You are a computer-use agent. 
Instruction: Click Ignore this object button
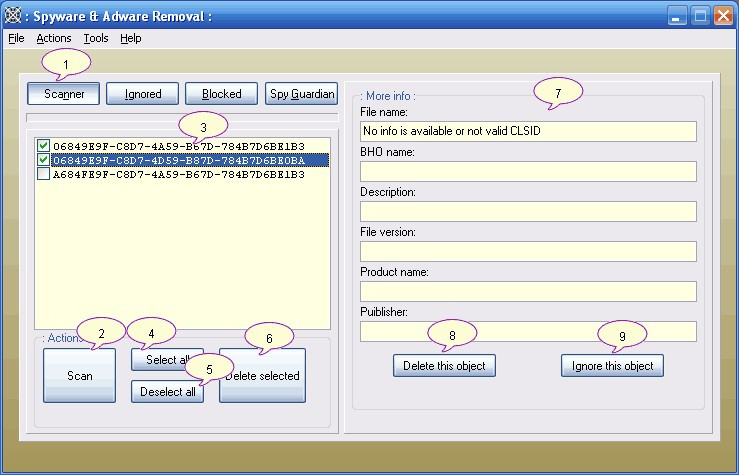[612, 366]
